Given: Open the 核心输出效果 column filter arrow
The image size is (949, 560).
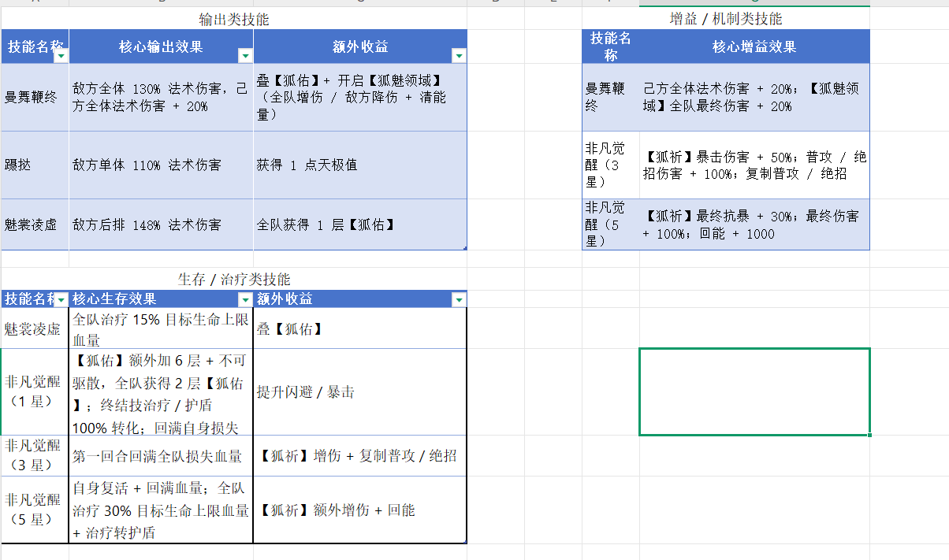Looking at the screenshot, I should point(245,55).
